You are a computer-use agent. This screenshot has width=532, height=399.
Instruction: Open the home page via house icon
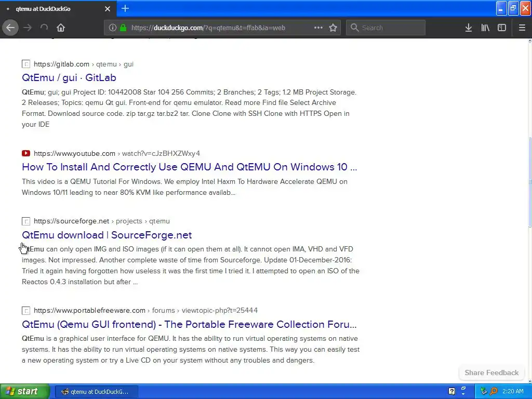click(61, 28)
